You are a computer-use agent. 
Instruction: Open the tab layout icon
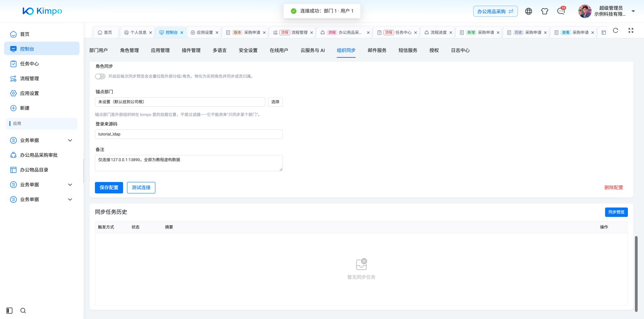coord(604,33)
